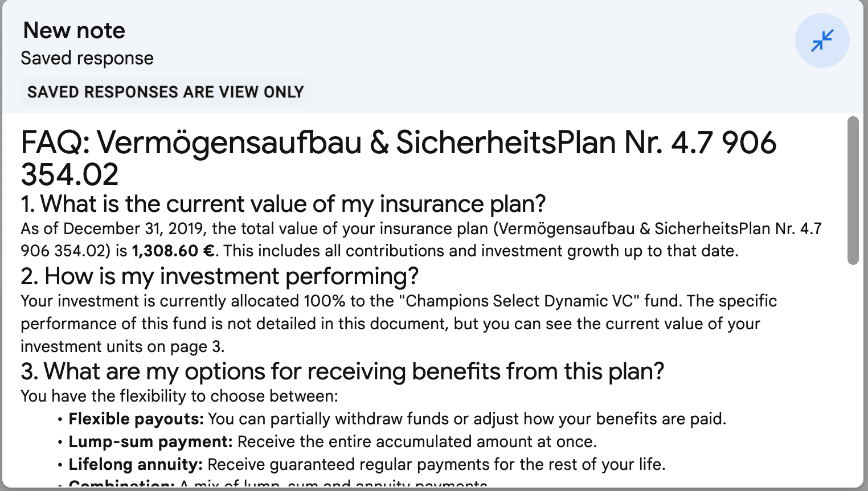The height and width of the screenshot is (491, 868).
Task: Click the vertical scrollbar thumb
Action: [x=853, y=191]
